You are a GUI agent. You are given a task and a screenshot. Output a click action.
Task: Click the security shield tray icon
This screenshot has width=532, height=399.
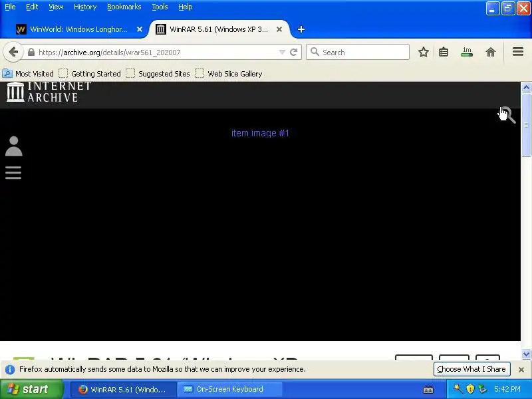[x=470, y=389]
